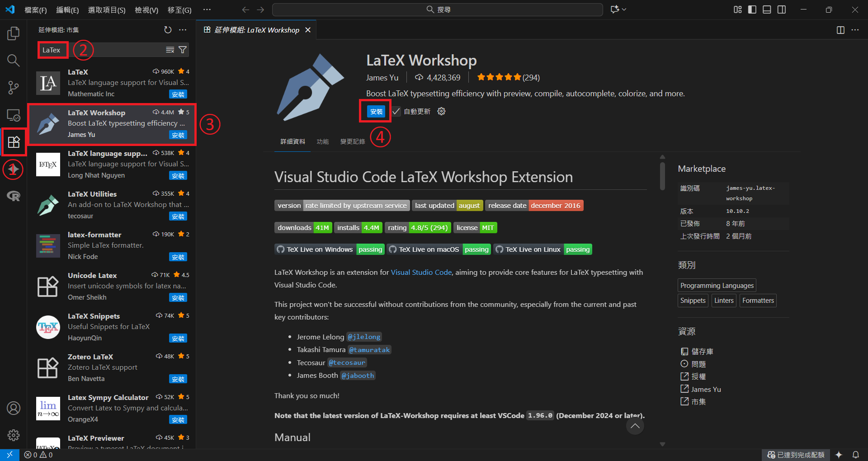The image size is (868, 461).
Task: Open the Search view in activity bar
Action: click(14, 61)
